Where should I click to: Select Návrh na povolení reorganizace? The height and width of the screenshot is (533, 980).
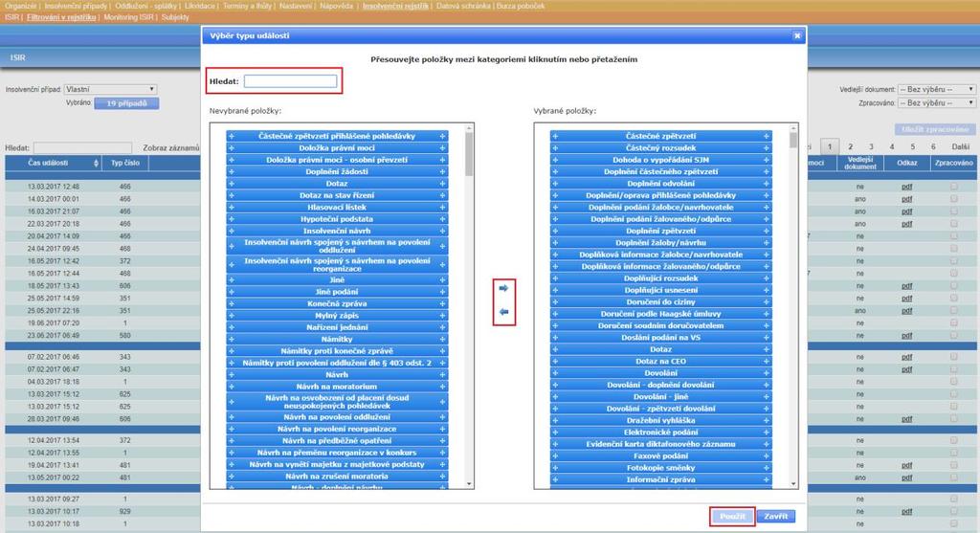pyautogui.click(x=337, y=430)
